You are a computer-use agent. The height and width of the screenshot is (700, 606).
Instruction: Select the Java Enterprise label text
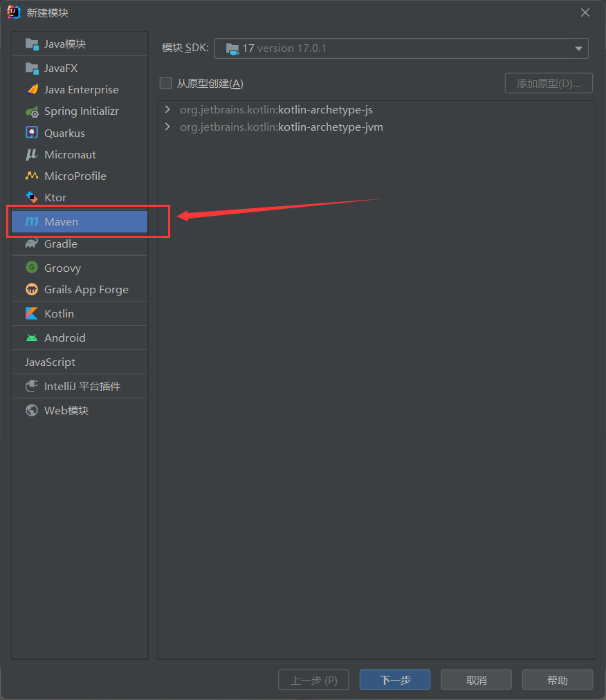pyautogui.click(x=81, y=90)
